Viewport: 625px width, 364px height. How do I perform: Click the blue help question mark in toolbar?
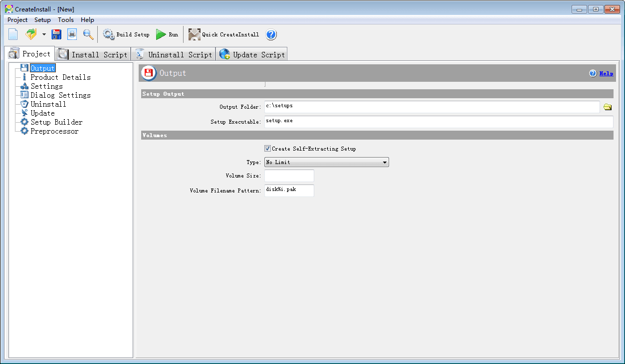271,34
